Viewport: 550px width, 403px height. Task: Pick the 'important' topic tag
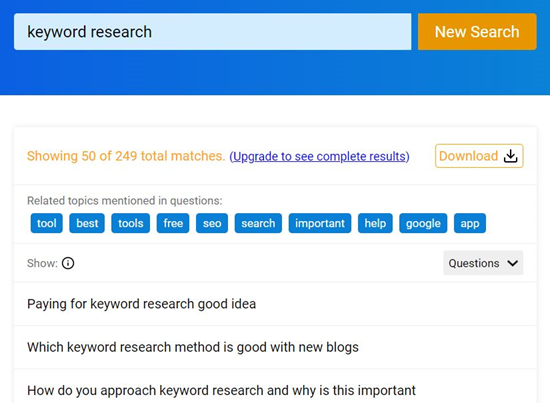pyautogui.click(x=320, y=223)
